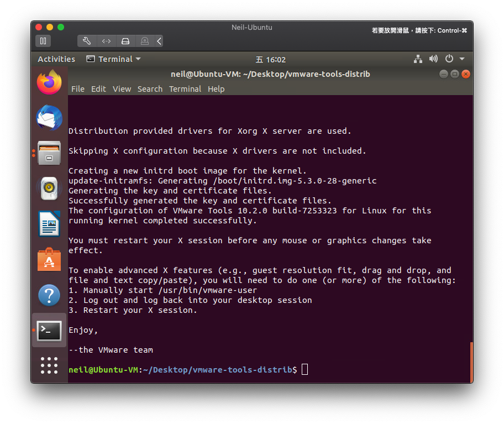
Task: Launch Firefox from the dock
Action: [x=49, y=82]
